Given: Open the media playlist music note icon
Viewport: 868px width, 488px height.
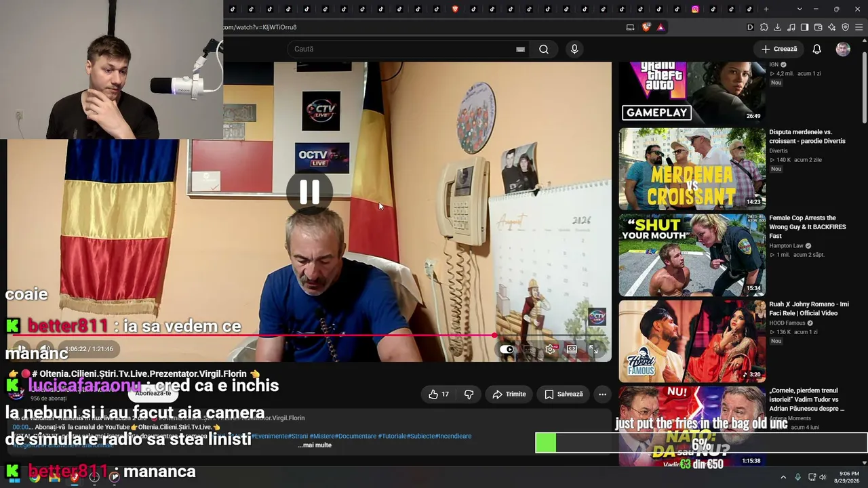Looking at the screenshot, I should point(791,27).
